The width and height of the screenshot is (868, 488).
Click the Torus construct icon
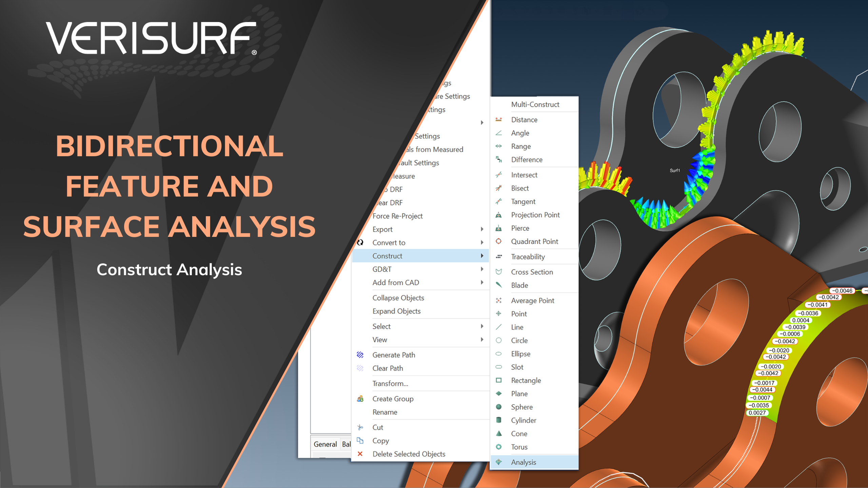coord(498,447)
